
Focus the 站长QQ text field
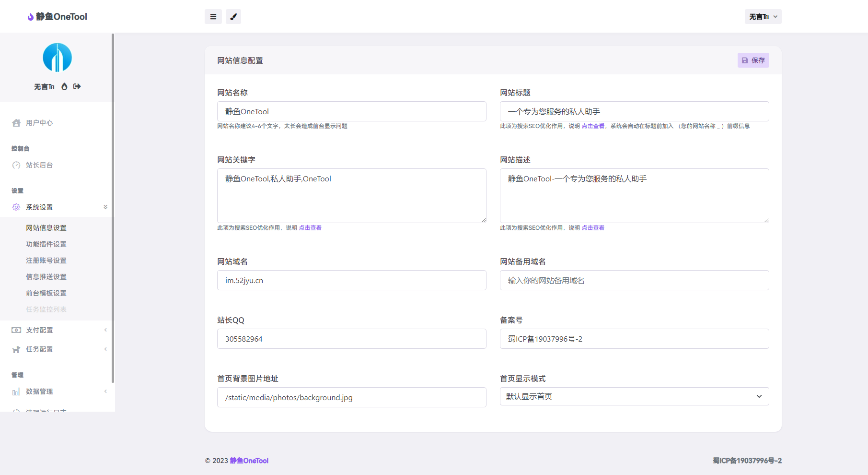(x=351, y=339)
